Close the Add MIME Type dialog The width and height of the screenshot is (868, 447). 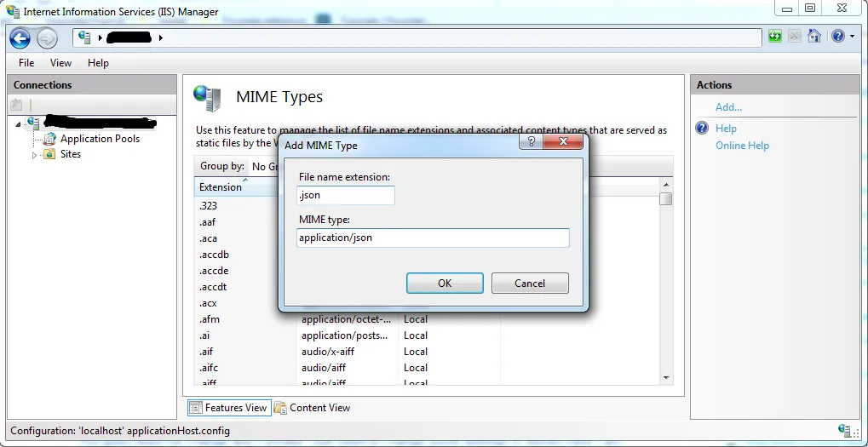[563, 141]
